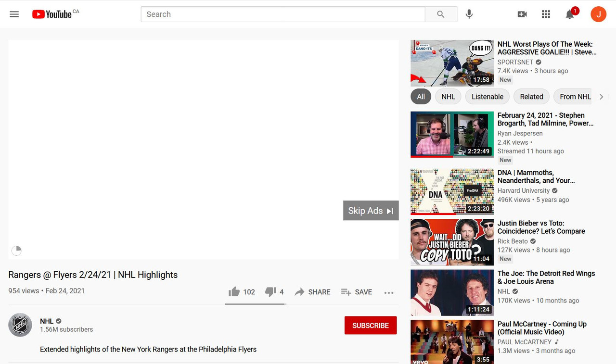The image size is (616, 364).
Task: Click the YouTube home logo
Action: coord(52,14)
